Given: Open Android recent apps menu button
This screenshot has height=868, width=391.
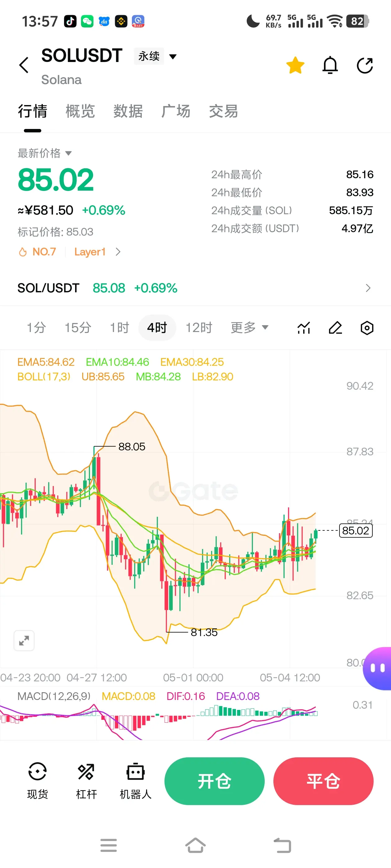Looking at the screenshot, I should point(109,845).
